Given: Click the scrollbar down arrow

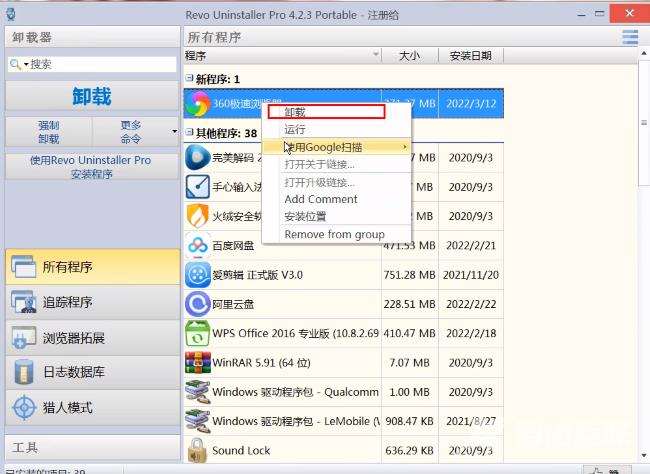Looking at the screenshot, I should [x=644, y=455].
